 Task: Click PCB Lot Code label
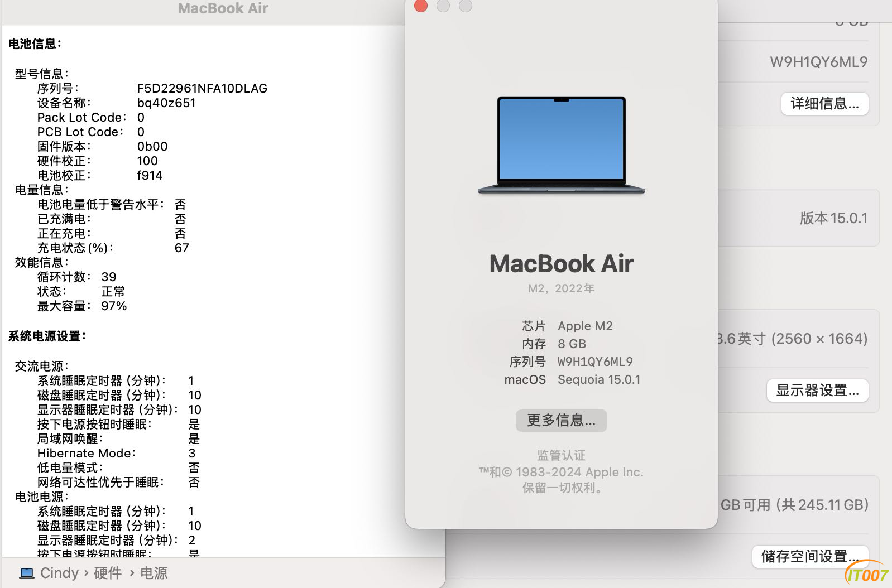coord(80,132)
